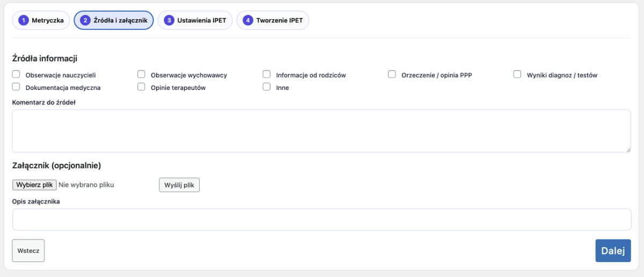Focus the Opis załącznika field
This screenshot has height=277, width=644.
tap(321, 220)
